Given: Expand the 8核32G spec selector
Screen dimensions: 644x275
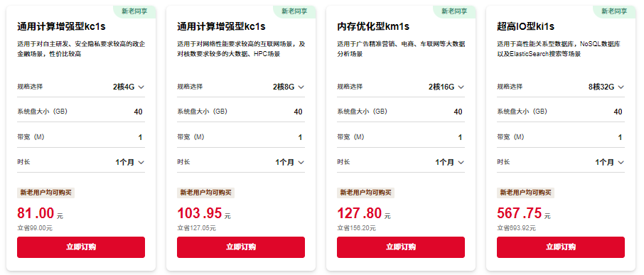Looking at the screenshot, I should pyautogui.click(x=606, y=87).
